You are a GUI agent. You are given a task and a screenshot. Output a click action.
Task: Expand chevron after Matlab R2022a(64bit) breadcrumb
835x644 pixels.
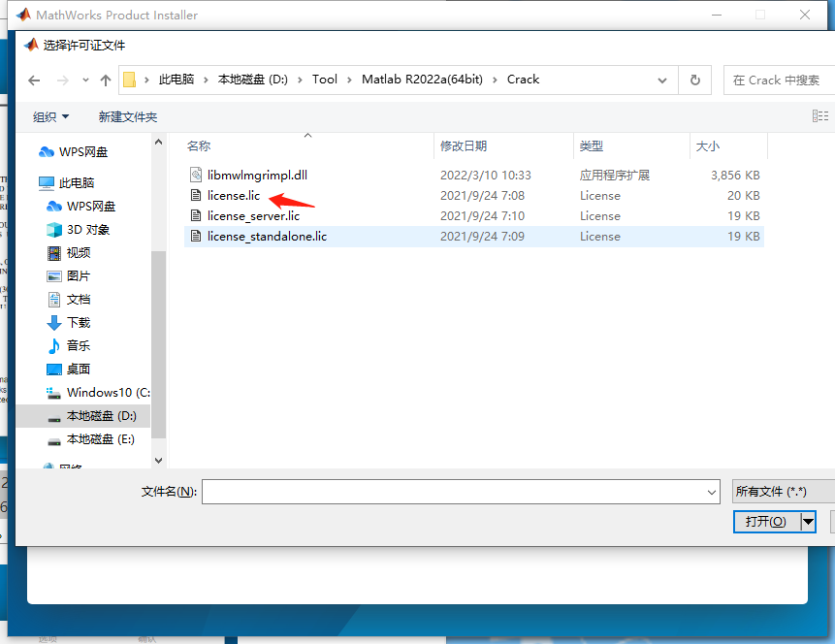(x=495, y=80)
